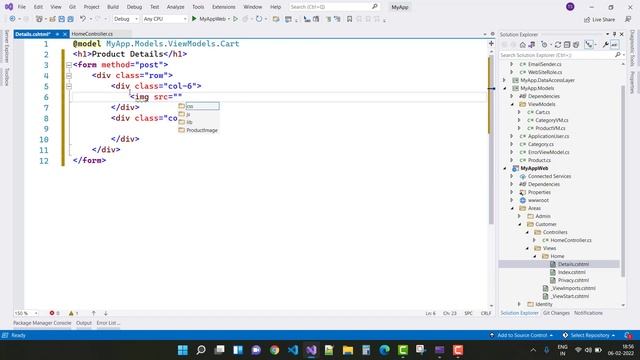Click the Home icon in Solution Explorer toolbar
Viewport: 640px width, 360px height.
522,44
